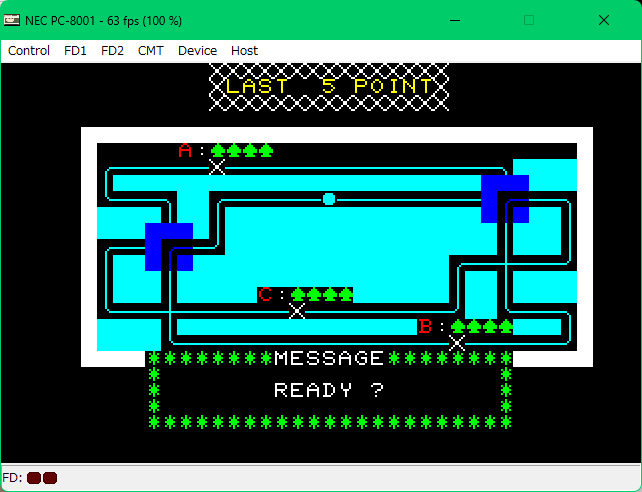Minimize the emulator window
This screenshot has width=642, height=492.
458,20
